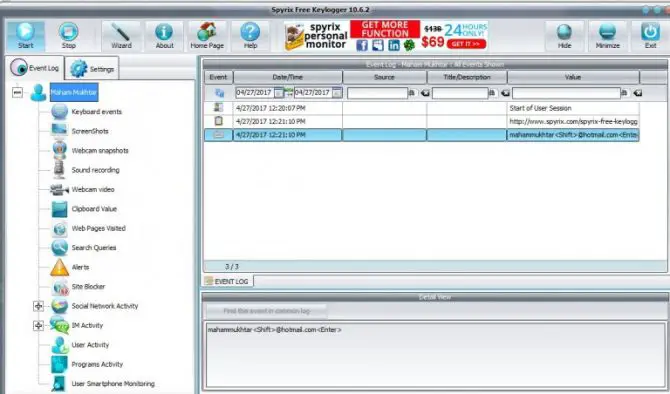The width and height of the screenshot is (670, 394).
Task: Click the Title/Description filter text field
Action: tap(460, 93)
